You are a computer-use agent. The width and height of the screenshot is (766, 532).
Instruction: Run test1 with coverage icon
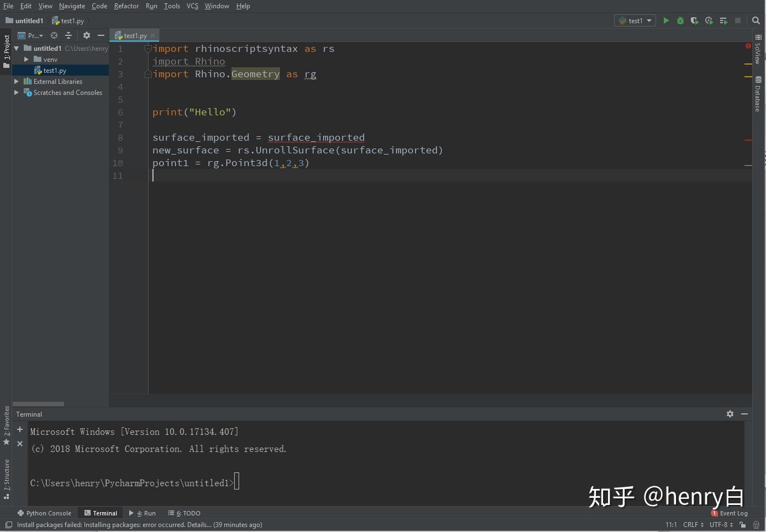pyautogui.click(x=695, y=20)
